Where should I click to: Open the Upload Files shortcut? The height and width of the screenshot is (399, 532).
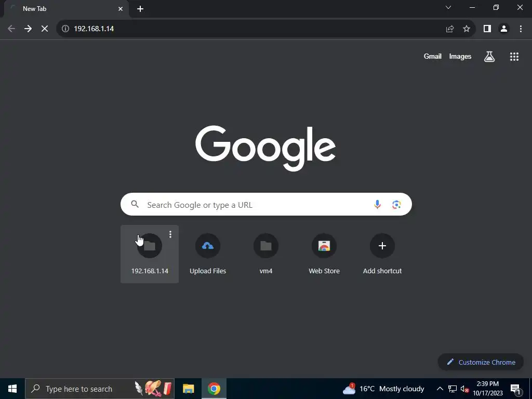[208, 254]
